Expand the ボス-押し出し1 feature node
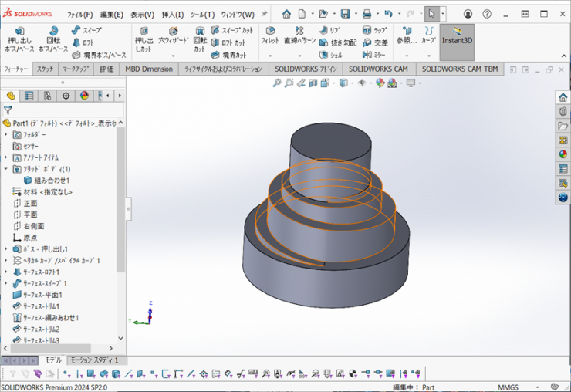Screen dimensions: 571x392 [x=6, y=249]
